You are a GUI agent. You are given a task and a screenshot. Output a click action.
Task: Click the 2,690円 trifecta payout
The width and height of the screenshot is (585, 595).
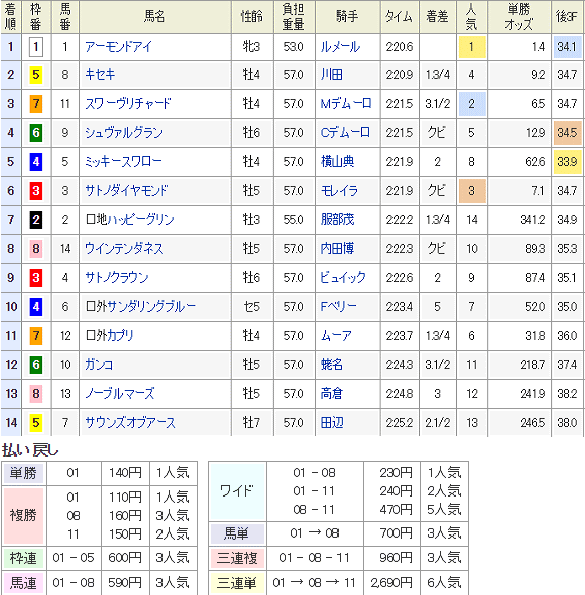[x=391, y=583]
